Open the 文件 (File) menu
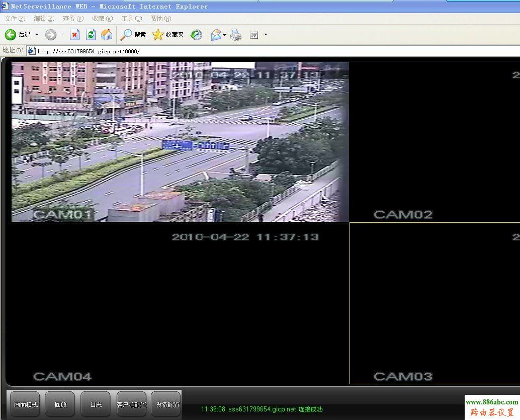Image resolution: width=520 pixels, height=420 pixels. point(15,19)
